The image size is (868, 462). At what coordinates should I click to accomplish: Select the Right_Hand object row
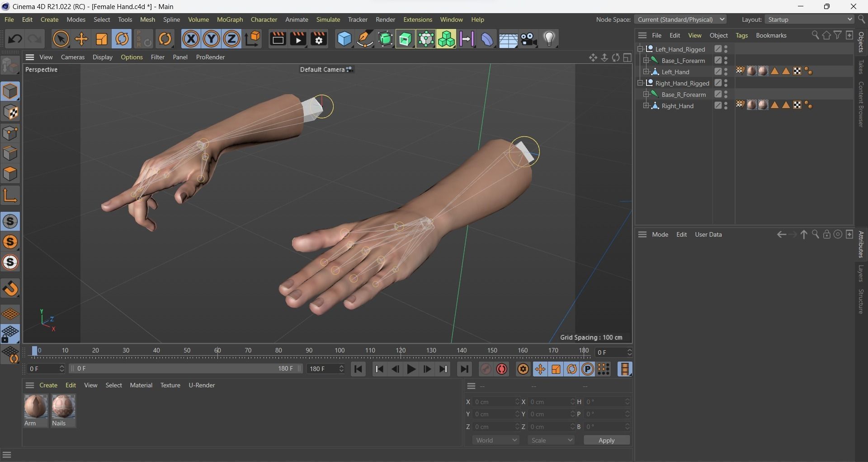[677, 105]
